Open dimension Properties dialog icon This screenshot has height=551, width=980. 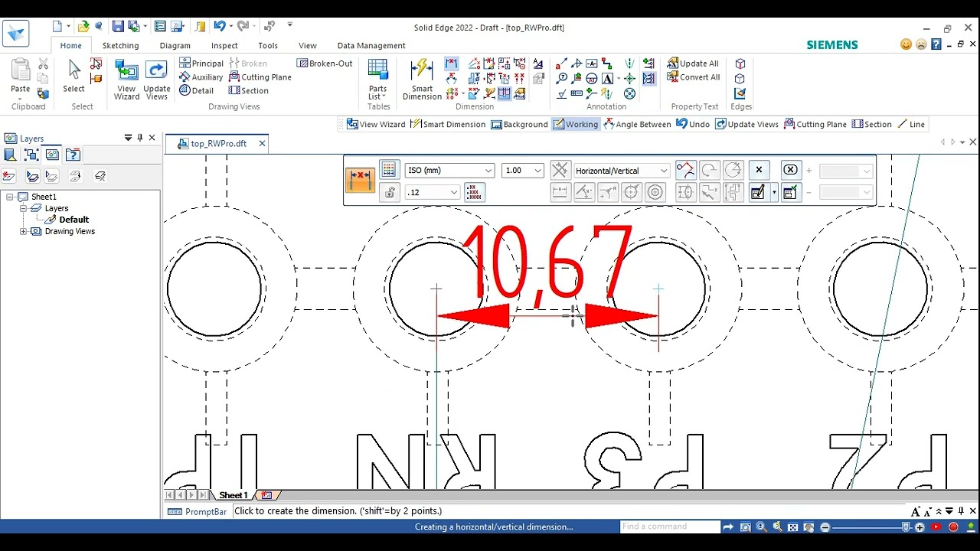(x=757, y=192)
